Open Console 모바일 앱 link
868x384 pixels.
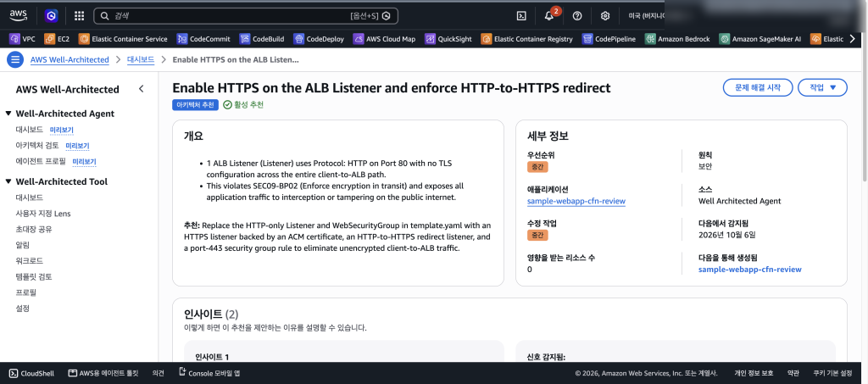pyautogui.click(x=209, y=374)
